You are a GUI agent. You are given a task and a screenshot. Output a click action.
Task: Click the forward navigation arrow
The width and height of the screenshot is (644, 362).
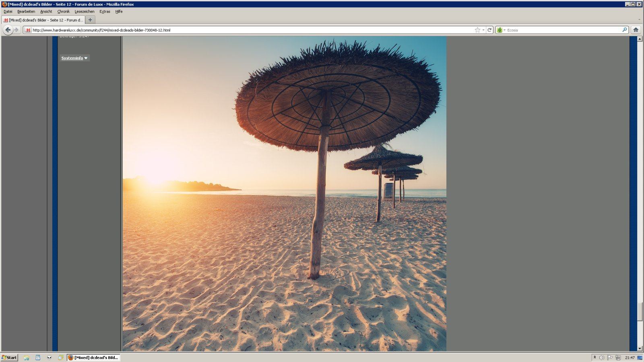click(17, 30)
